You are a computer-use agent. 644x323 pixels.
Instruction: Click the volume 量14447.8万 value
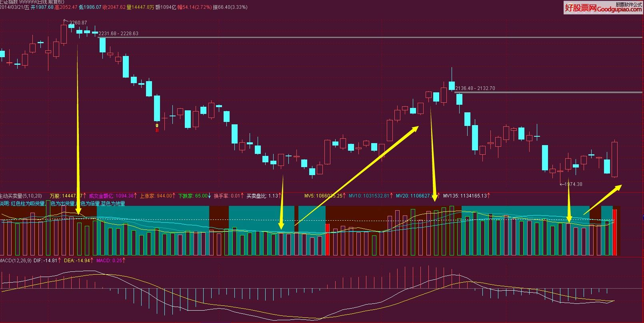(140, 7)
